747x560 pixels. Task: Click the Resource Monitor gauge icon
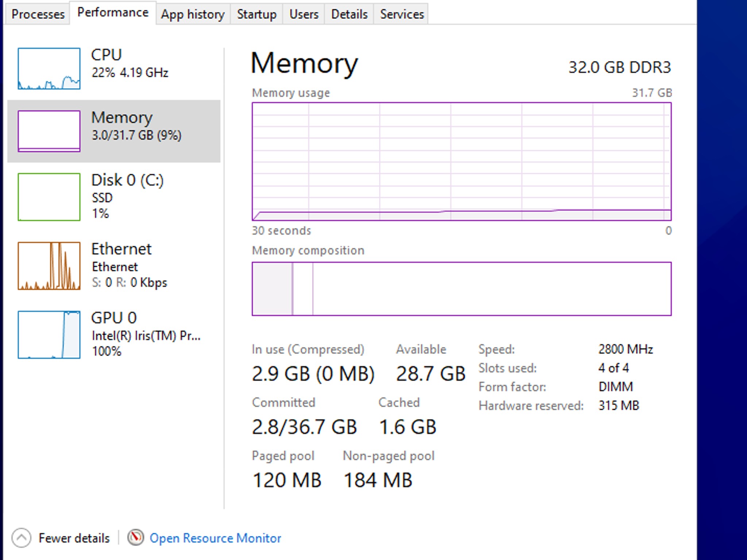click(x=135, y=538)
